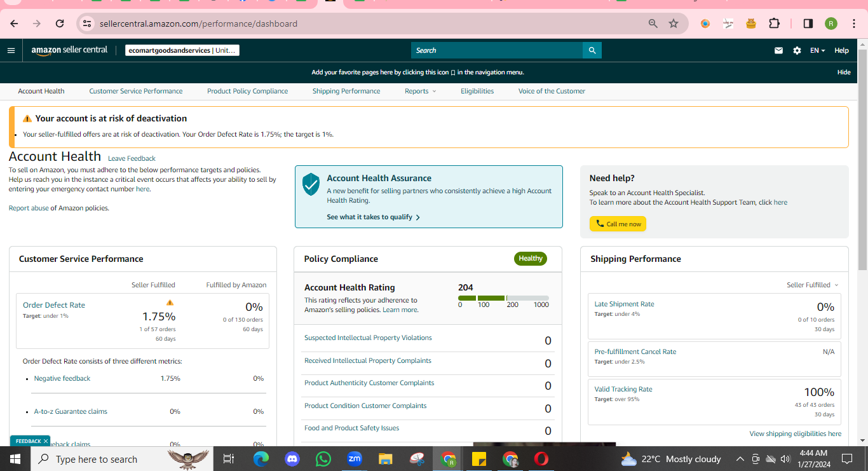Open the Valid Tracking Rate link
This screenshot has height=471, width=868.
tap(623, 389)
